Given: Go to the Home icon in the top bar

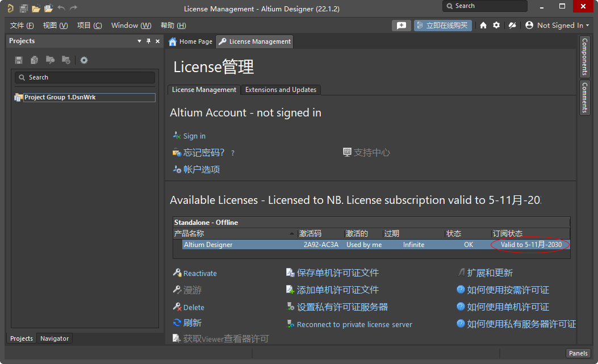Looking at the screenshot, I should click(483, 25).
